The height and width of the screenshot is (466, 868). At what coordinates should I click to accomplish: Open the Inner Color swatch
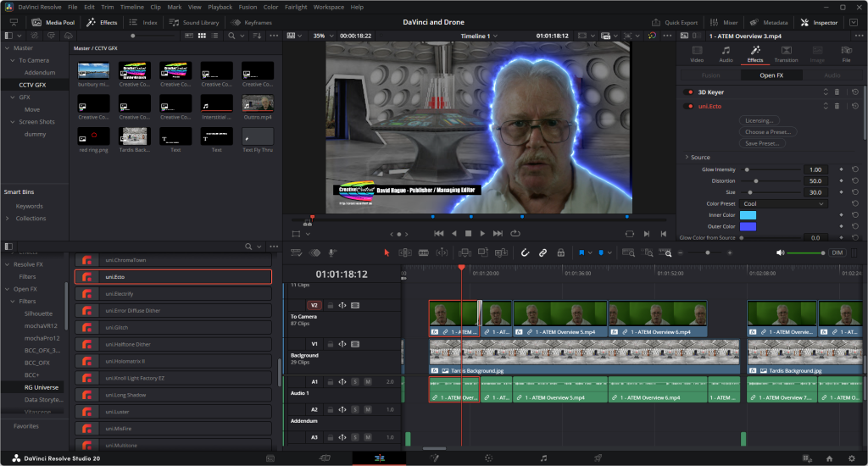748,215
